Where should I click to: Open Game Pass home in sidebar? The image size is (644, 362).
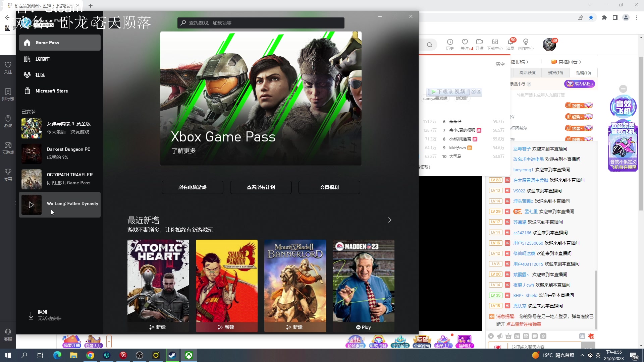point(27,43)
